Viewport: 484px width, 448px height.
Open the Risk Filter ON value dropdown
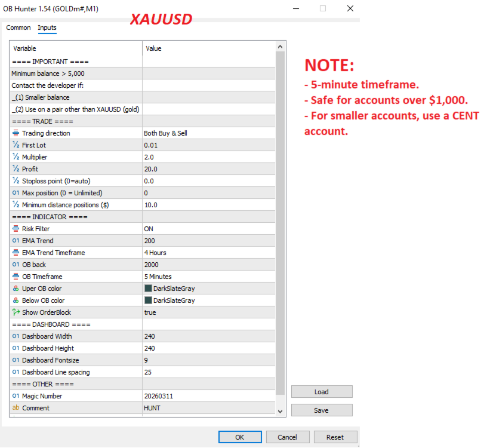209,229
